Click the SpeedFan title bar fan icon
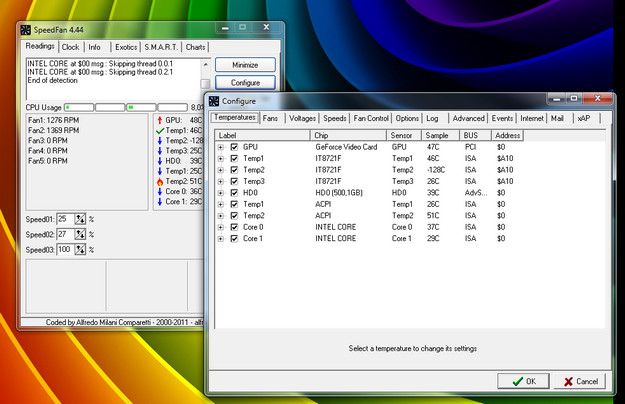 click(26, 30)
